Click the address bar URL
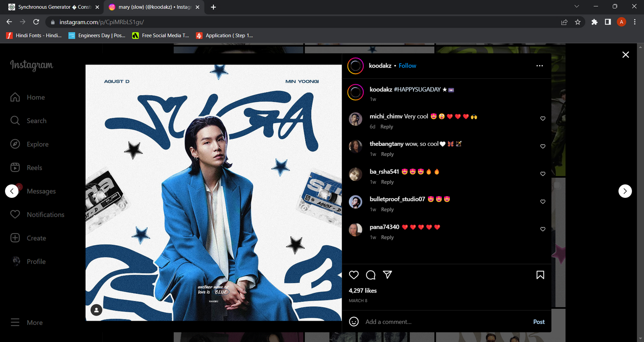644x342 pixels. [x=101, y=22]
